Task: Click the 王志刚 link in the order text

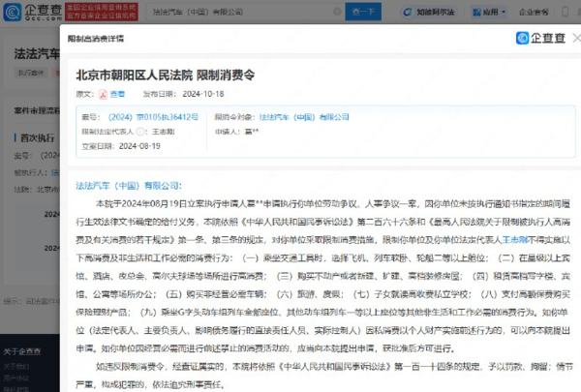Action: (x=514, y=240)
